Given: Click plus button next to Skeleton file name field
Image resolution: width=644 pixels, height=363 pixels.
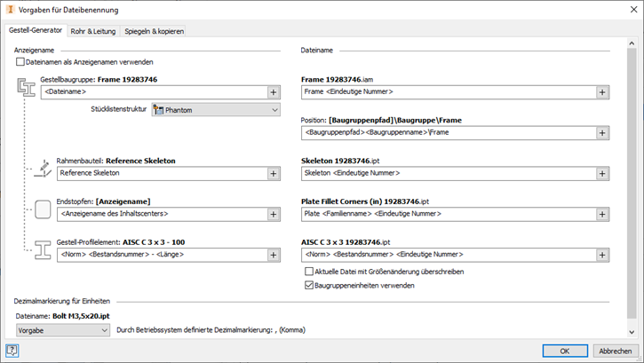Looking at the screenshot, I should pyautogui.click(x=602, y=173).
